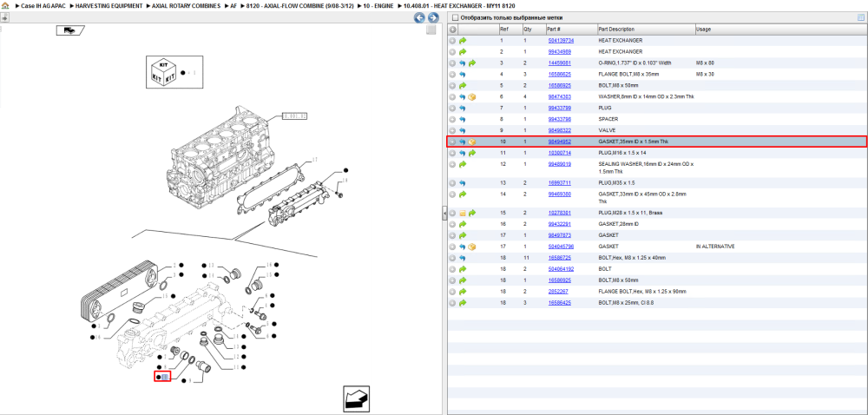The width and height of the screenshot is (868, 415).
Task: Click green arrow in HEAT EXCHANGER 504139734 row
Action: (x=463, y=41)
